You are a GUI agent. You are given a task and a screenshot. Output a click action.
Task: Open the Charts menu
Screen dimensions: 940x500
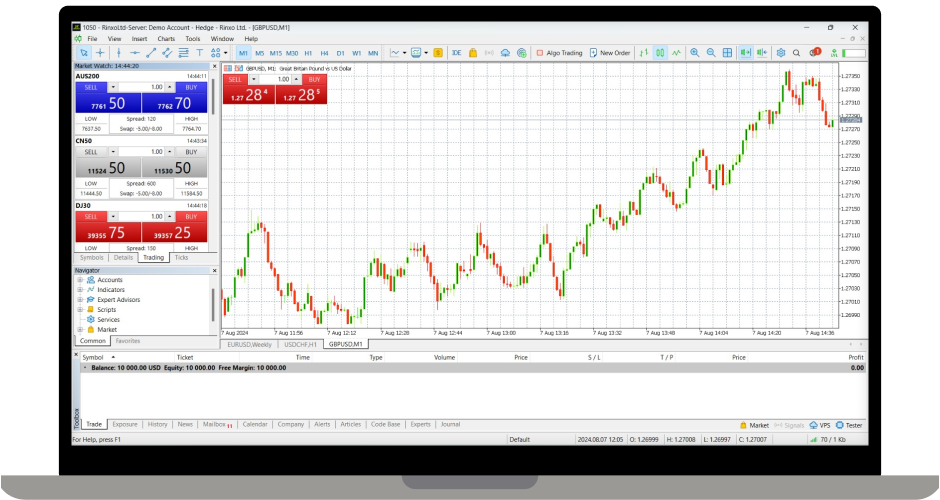point(164,39)
